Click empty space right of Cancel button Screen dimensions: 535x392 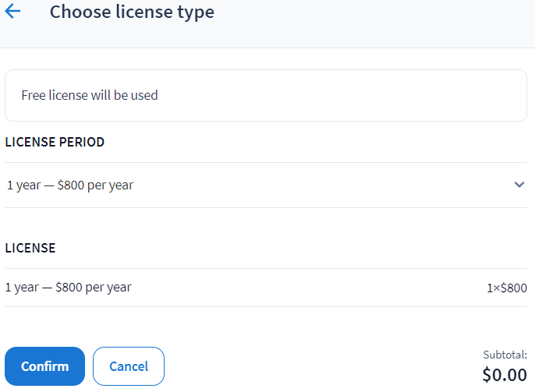312,366
